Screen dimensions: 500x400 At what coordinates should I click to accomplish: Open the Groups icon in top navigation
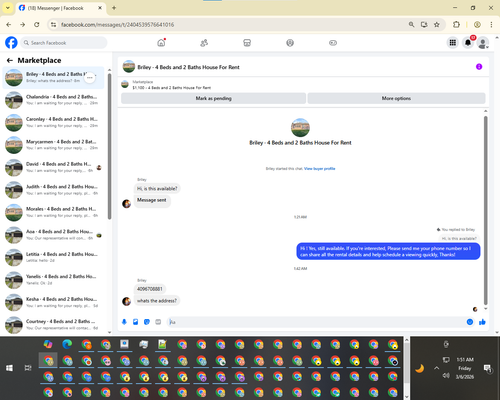290,43
